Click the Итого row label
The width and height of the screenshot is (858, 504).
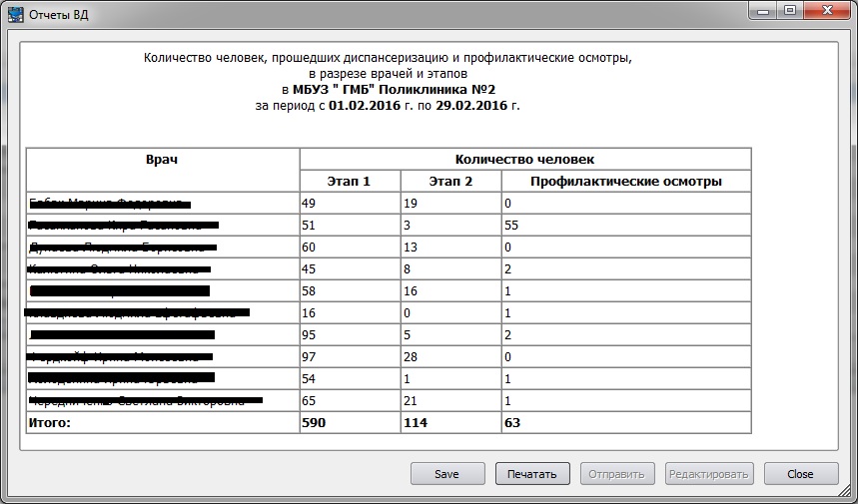[x=54, y=423]
